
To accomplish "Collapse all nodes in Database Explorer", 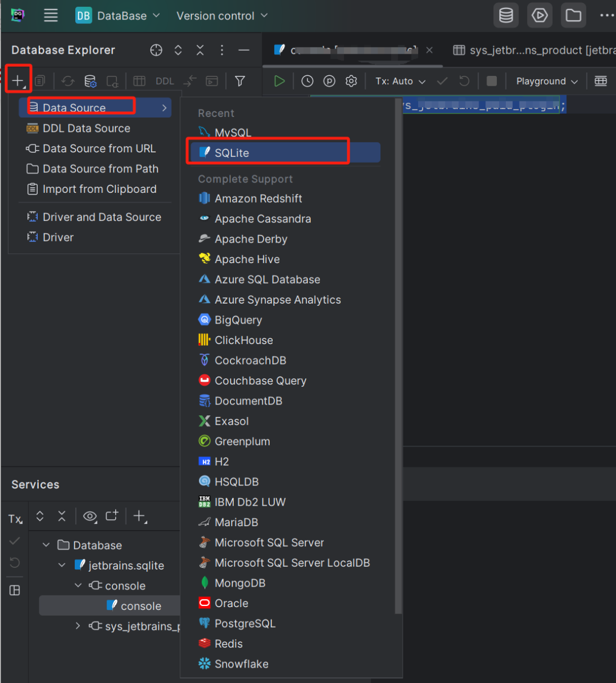I will (x=200, y=50).
